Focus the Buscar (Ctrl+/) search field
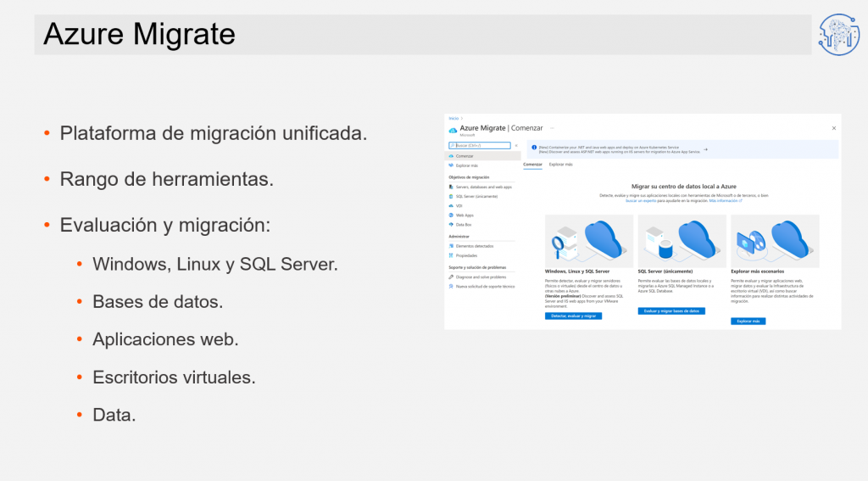Screen dimensions: 868x481 [480, 145]
